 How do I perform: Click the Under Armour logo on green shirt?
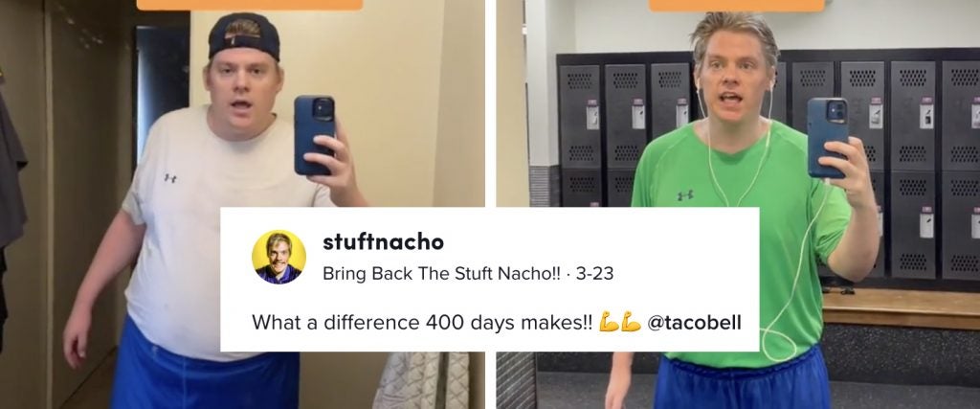685,195
